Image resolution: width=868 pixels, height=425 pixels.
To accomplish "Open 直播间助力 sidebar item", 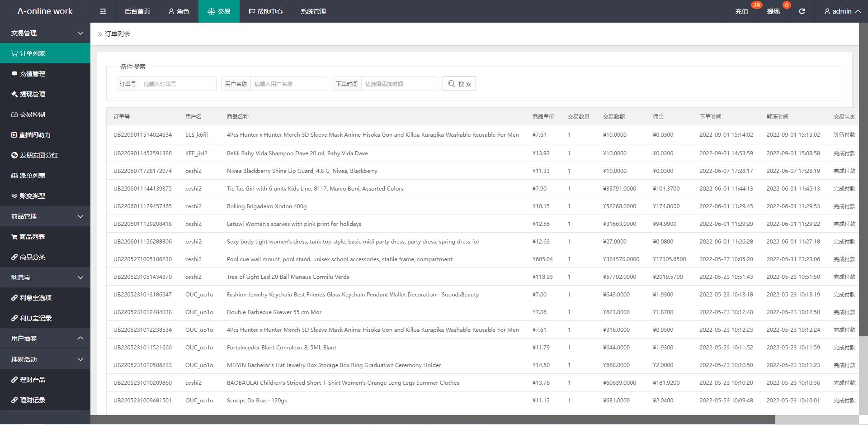I will (x=34, y=135).
